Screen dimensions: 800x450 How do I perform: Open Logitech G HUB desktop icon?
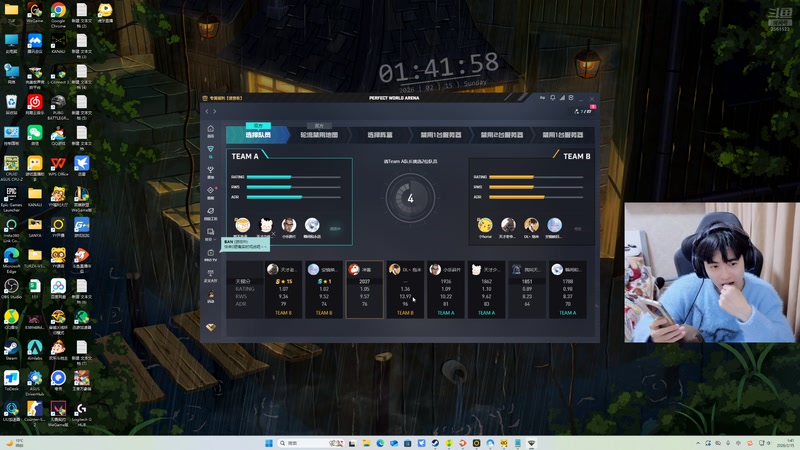tap(82, 414)
